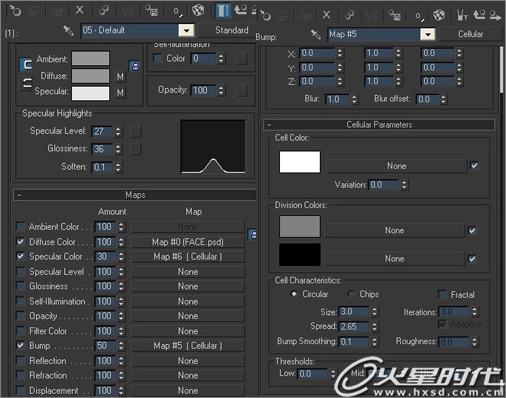Enable Fractal checkbox
Image resolution: width=506 pixels, height=398 pixels.
click(x=442, y=294)
